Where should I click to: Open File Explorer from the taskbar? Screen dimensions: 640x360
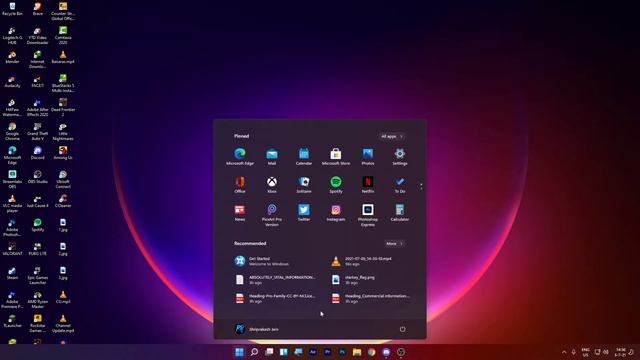pos(357,352)
